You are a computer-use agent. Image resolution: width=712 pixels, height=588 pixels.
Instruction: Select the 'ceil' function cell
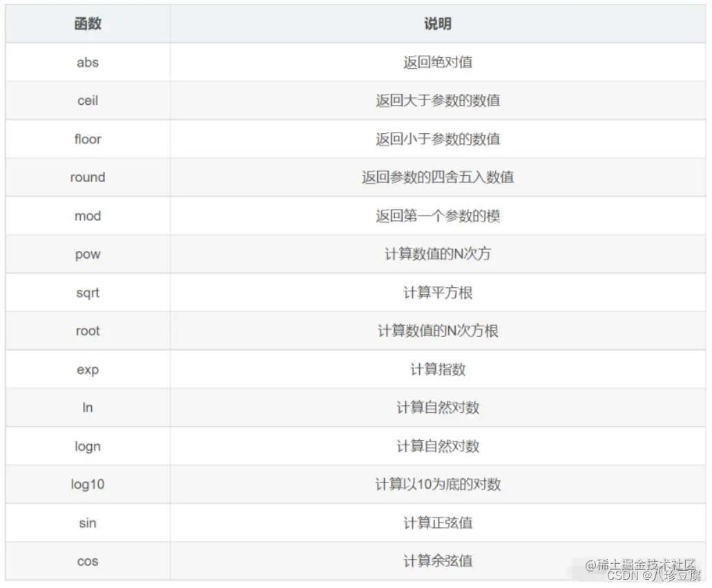click(x=88, y=100)
